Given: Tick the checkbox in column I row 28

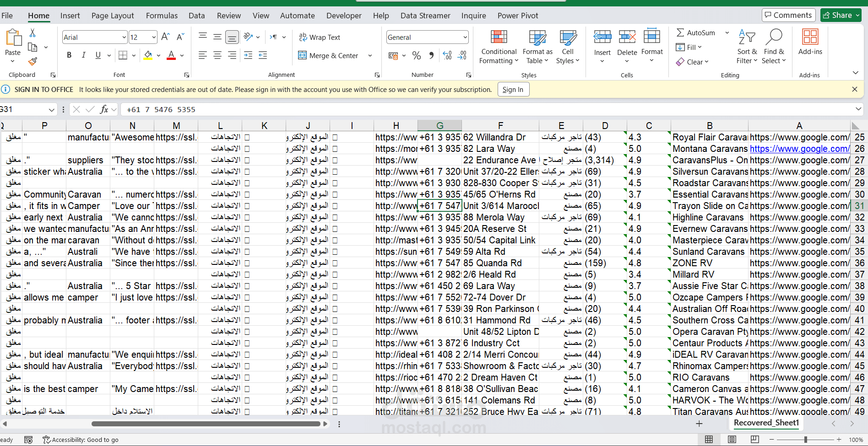Looking at the screenshot, I should click(x=335, y=172).
